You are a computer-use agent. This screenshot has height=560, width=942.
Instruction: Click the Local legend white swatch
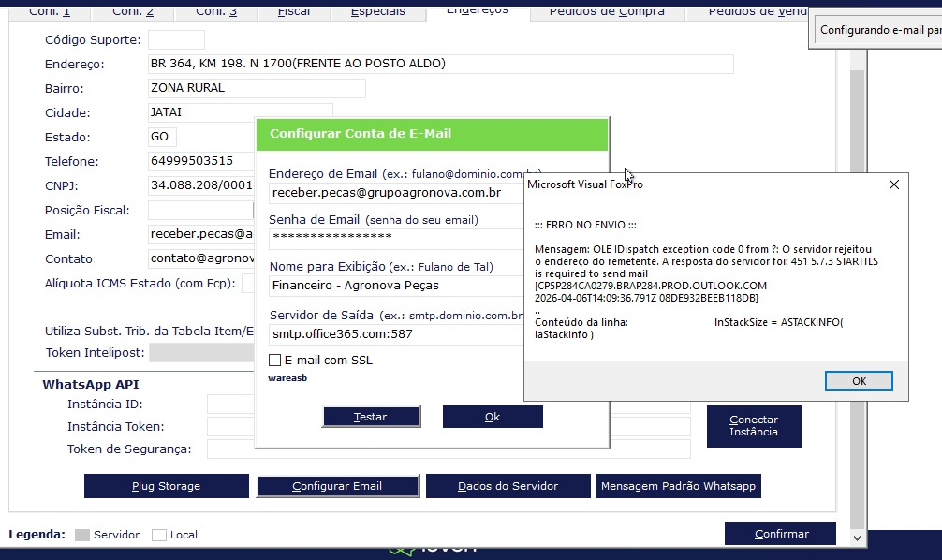coord(159,535)
